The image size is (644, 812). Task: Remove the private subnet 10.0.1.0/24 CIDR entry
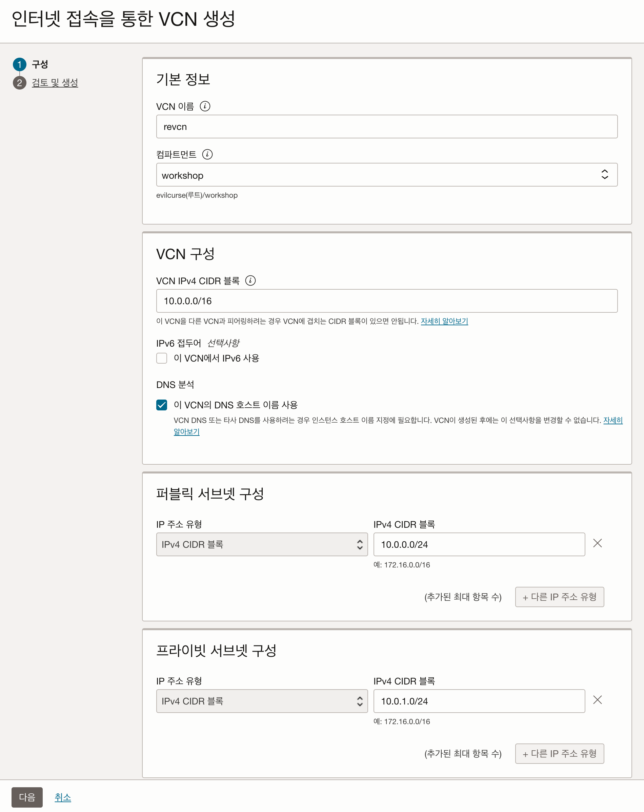597,700
